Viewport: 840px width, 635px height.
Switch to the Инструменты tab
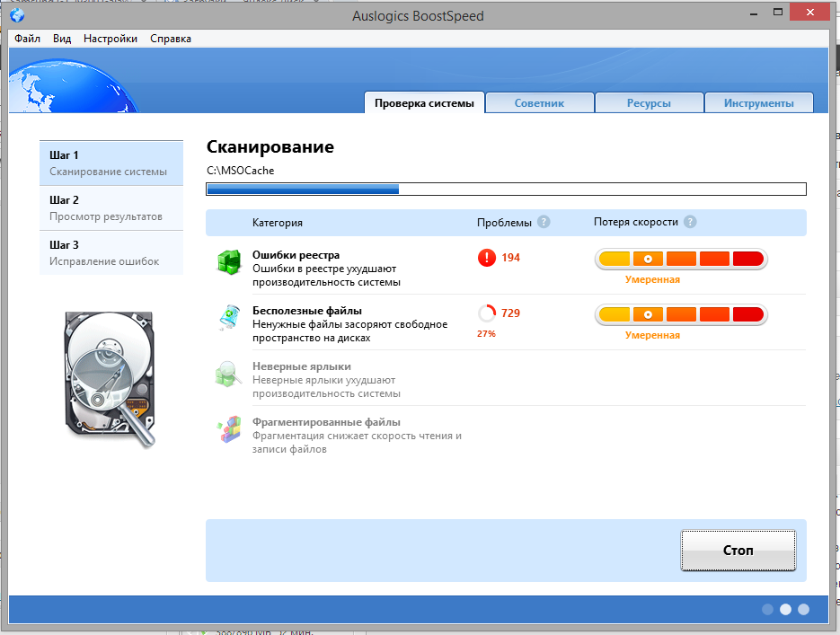[758, 102]
